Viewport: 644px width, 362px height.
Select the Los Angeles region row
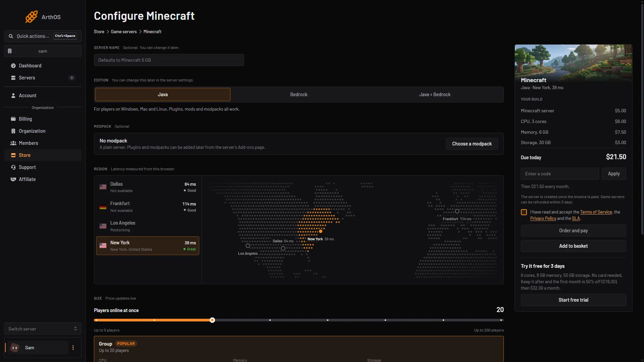pos(148,226)
